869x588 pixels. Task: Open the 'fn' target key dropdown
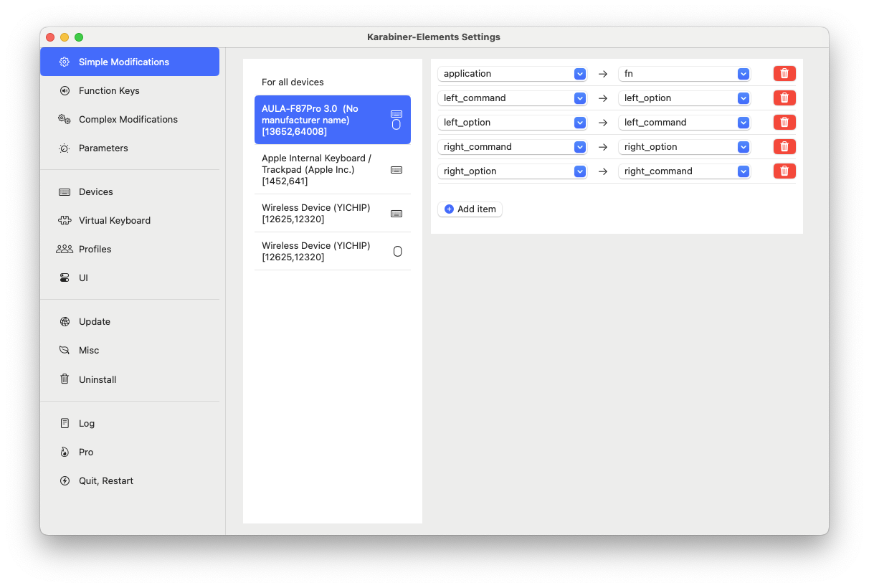point(685,74)
